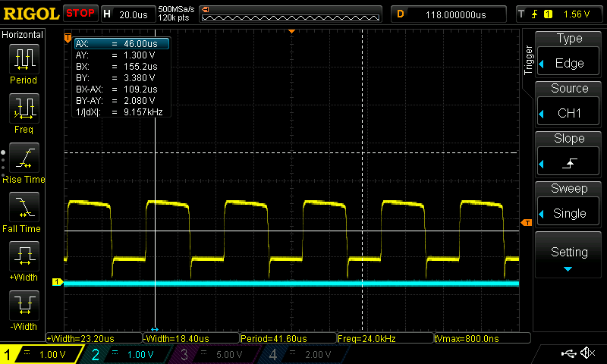Viewport: 607px width, 364px height.
Task: Enable channel 3 at 5.00 V
Action: (x=212, y=354)
